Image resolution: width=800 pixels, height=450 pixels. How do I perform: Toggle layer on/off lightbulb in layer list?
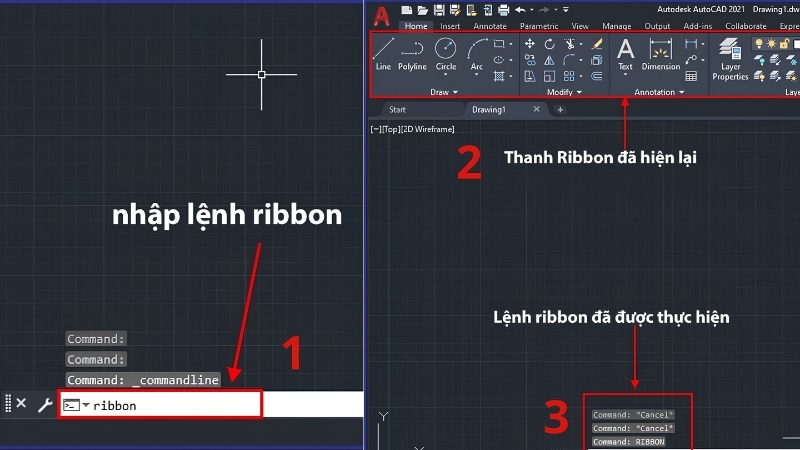point(759,44)
